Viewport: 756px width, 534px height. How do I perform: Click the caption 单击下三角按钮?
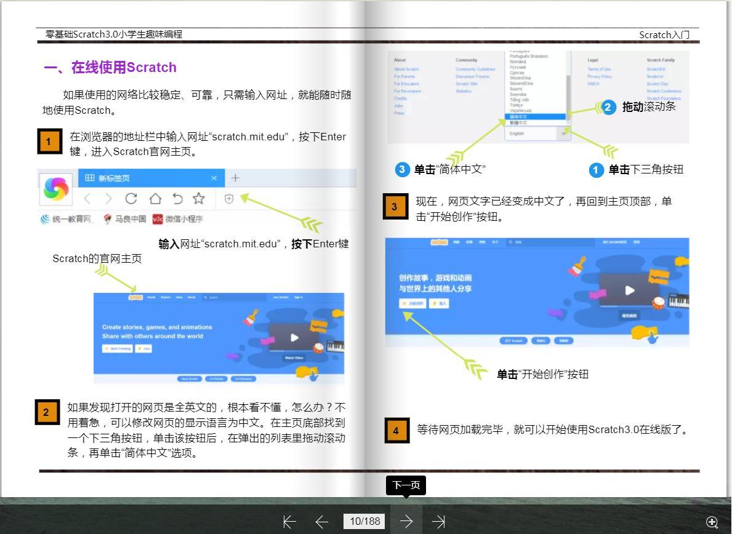646,170
